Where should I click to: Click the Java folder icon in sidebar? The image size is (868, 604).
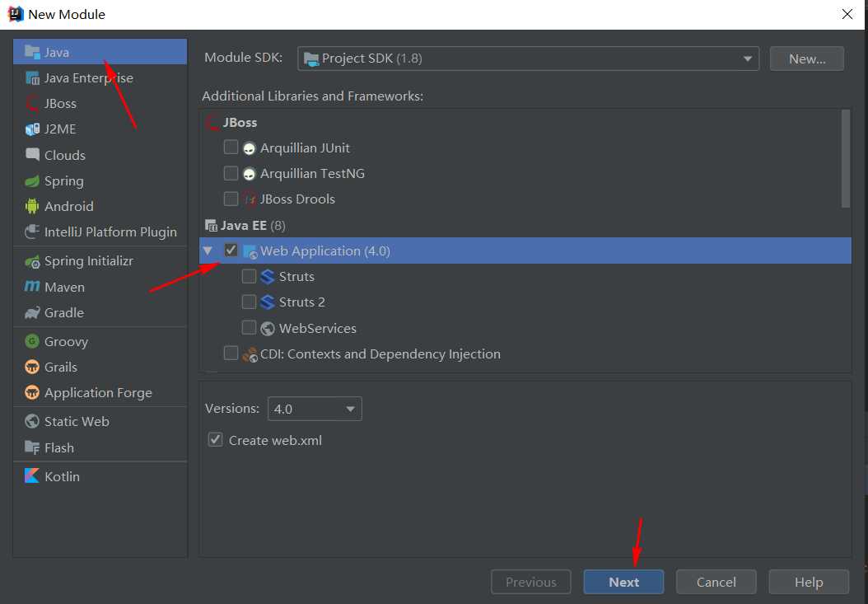click(32, 52)
